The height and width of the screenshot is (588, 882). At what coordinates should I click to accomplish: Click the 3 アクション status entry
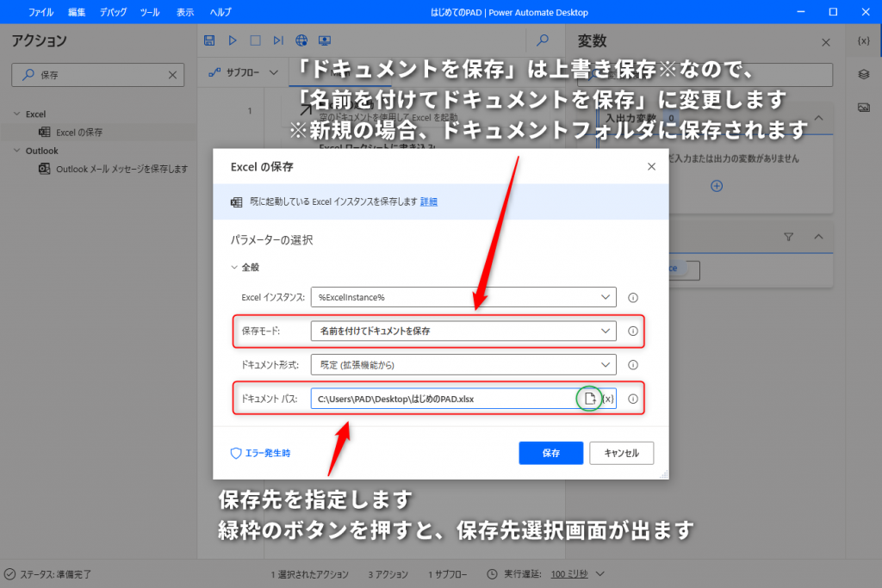click(x=388, y=574)
